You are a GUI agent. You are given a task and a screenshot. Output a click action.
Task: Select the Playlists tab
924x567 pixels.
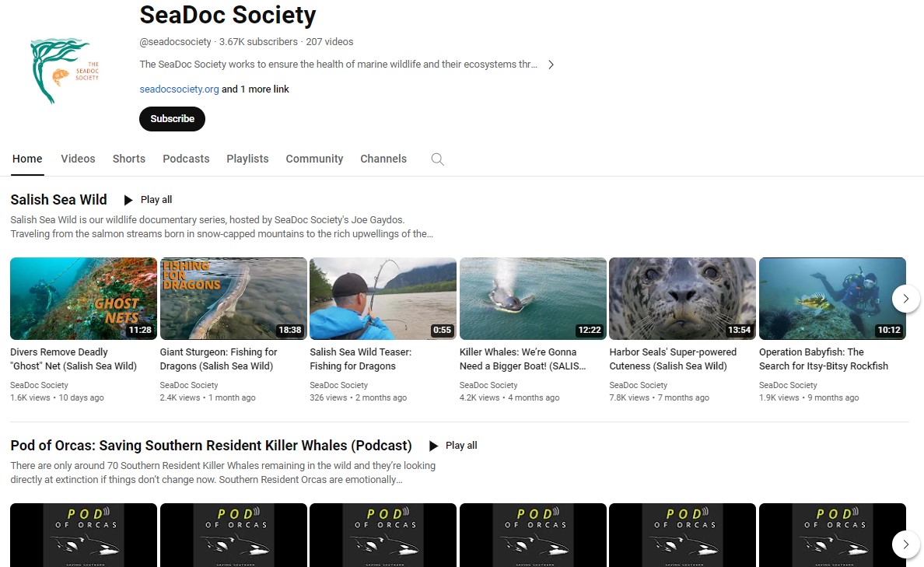tap(247, 159)
